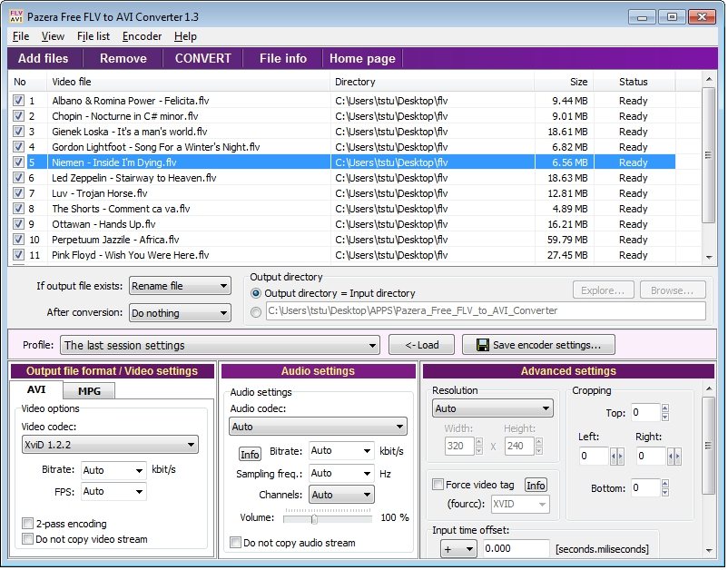
Task: Open the Encoder menu
Action: click(x=142, y=36)
